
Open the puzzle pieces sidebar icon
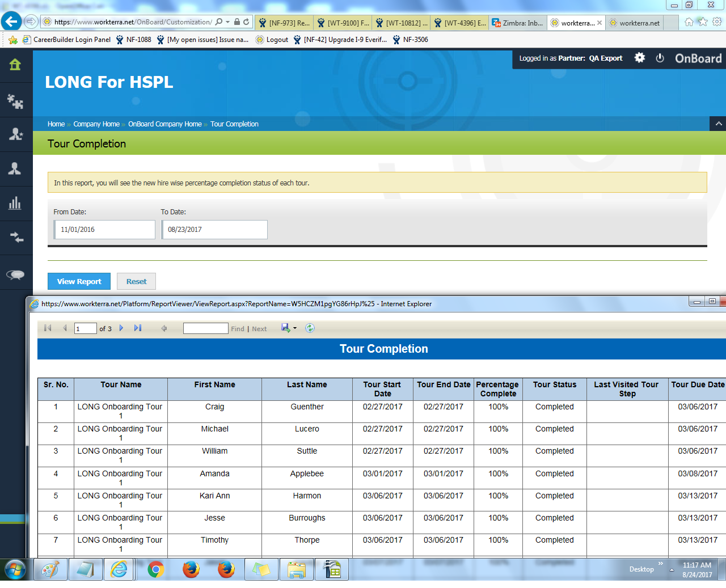[15, 101]
